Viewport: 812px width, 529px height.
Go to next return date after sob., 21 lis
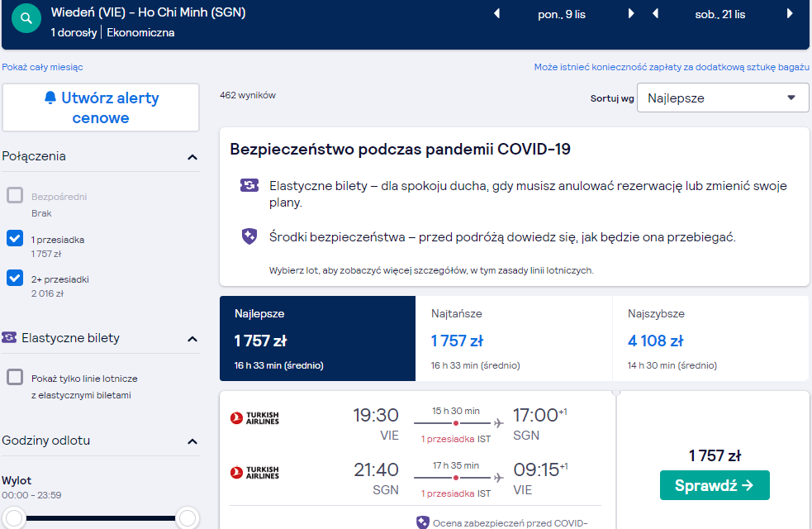(790, 13)
